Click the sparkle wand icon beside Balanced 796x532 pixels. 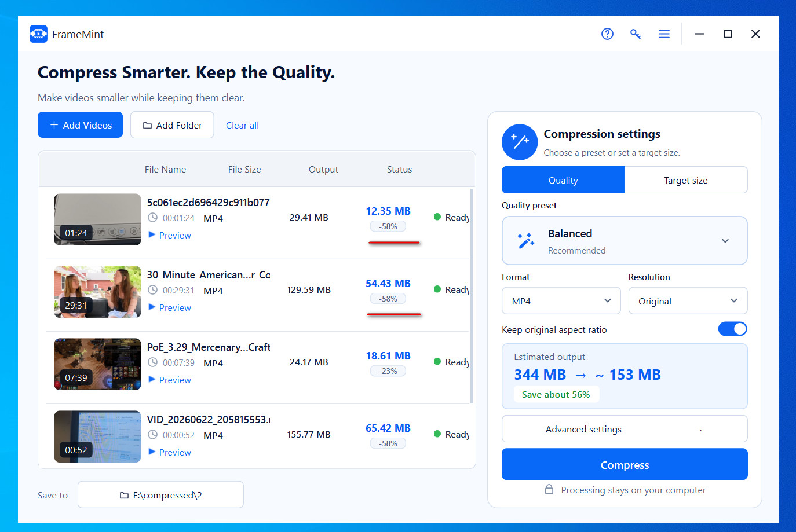tap(526, 241)
